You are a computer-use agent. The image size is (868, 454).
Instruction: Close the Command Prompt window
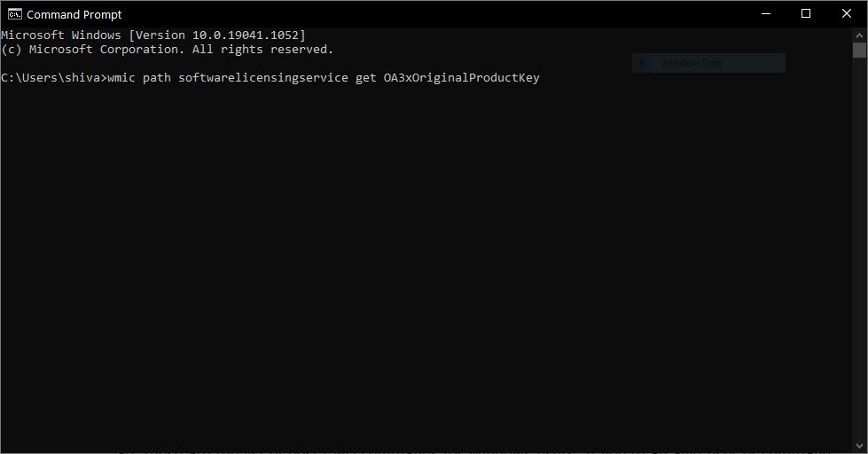tap(847, 14)
